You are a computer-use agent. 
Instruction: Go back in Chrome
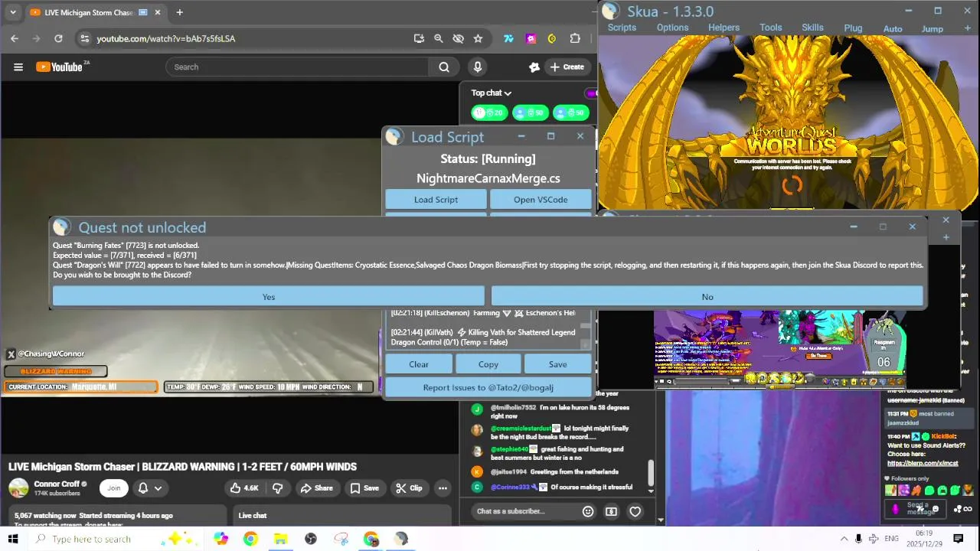coord(15,38)
